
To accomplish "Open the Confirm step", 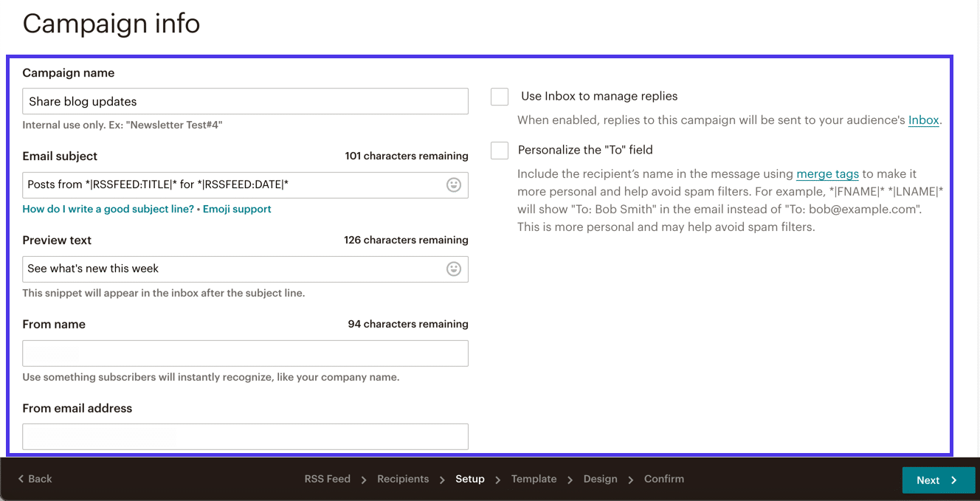I will (663, 479).
